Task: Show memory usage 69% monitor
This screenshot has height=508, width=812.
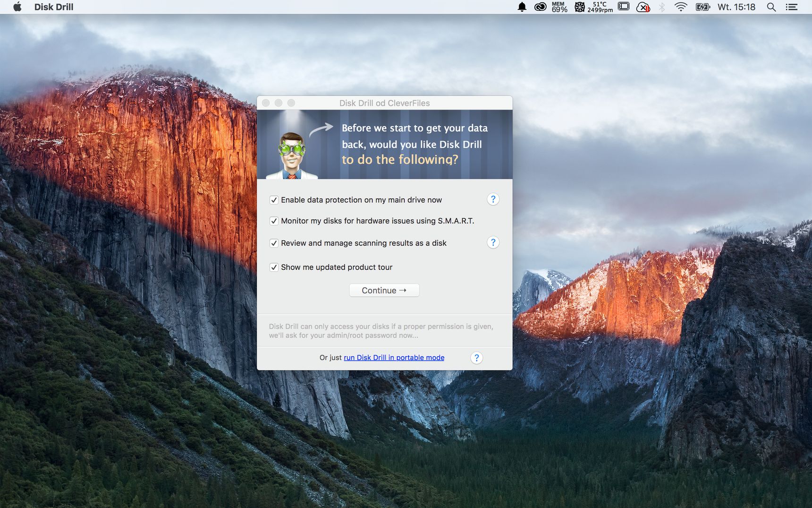Action: tap(559, 7)
